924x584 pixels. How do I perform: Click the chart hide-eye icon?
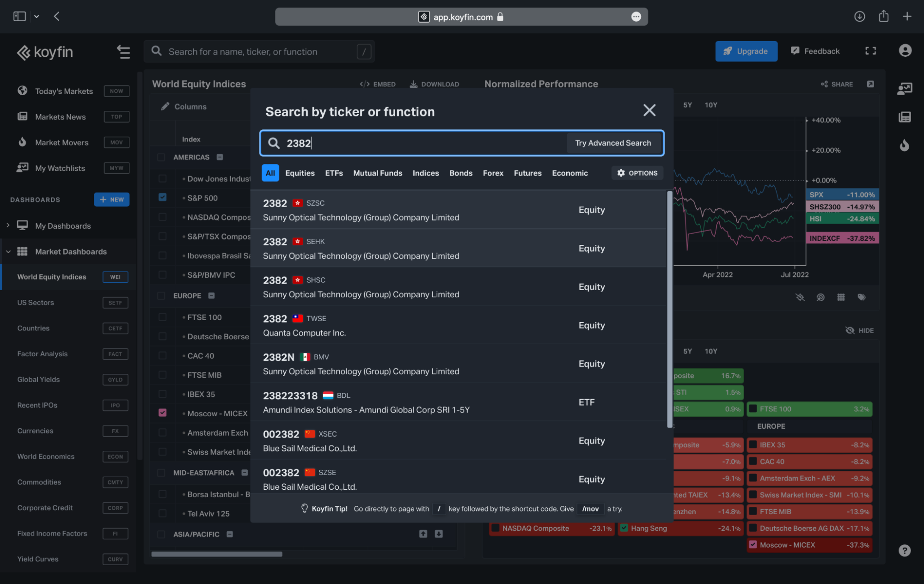[x=800, y=297]
